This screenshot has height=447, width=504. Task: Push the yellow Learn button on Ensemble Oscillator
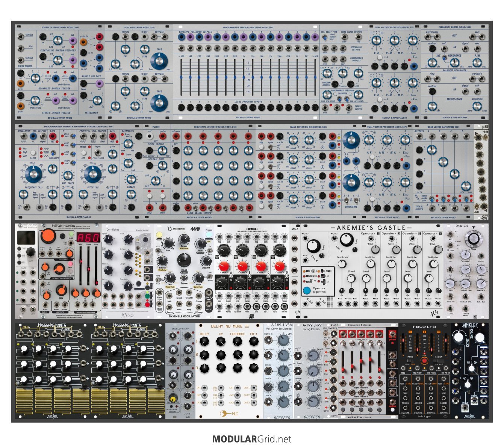pyautogui.click(x=159, y=235)
